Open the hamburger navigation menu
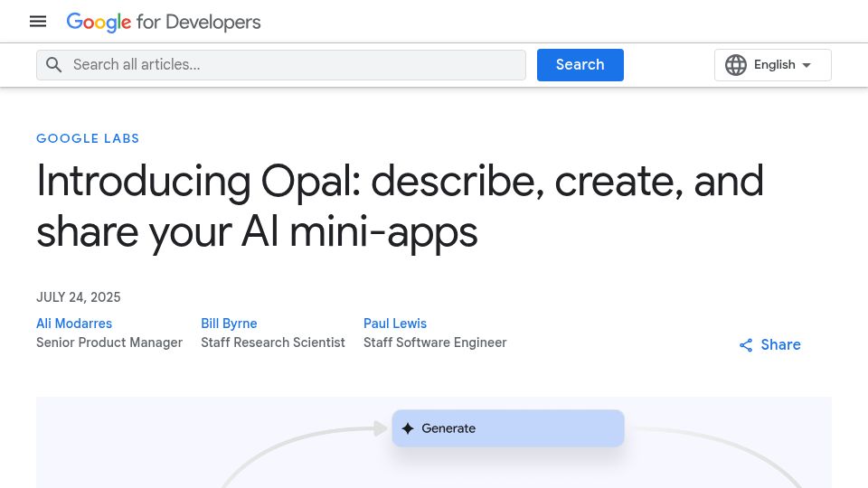Screen dimensions: 868x488 click(x=38, y=22)
